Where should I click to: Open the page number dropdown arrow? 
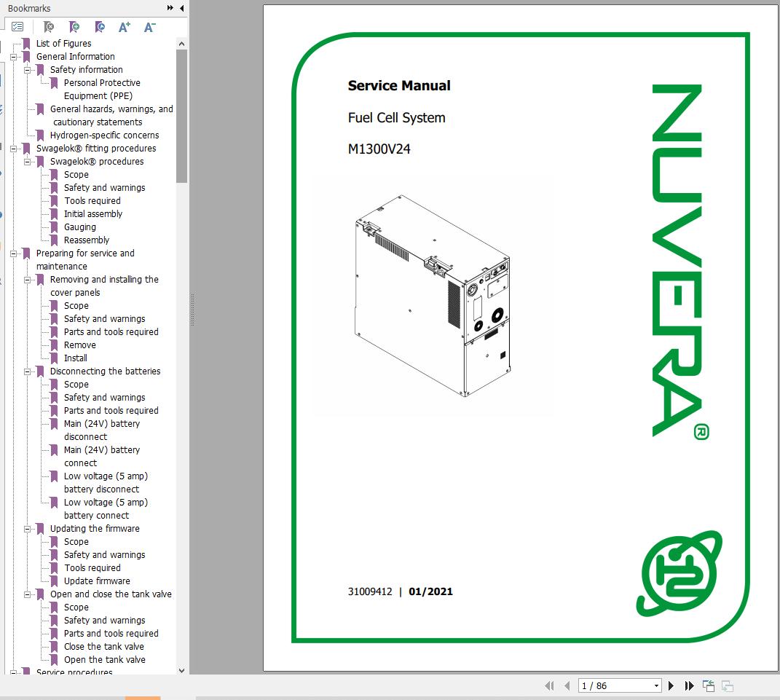657,685
